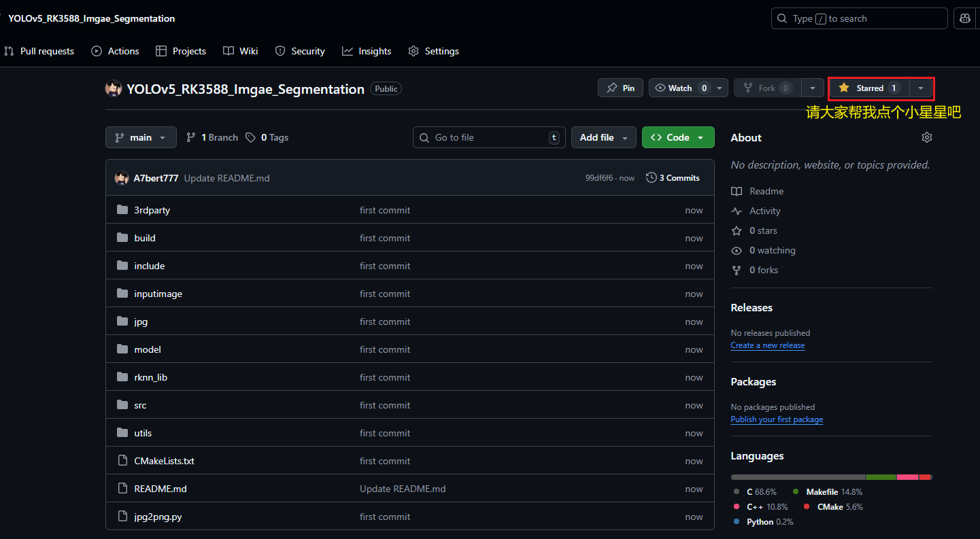Click the search magnifier icon
Image resolution: width=980 pixels, height=539 pixels.
[x=783, y=18]
